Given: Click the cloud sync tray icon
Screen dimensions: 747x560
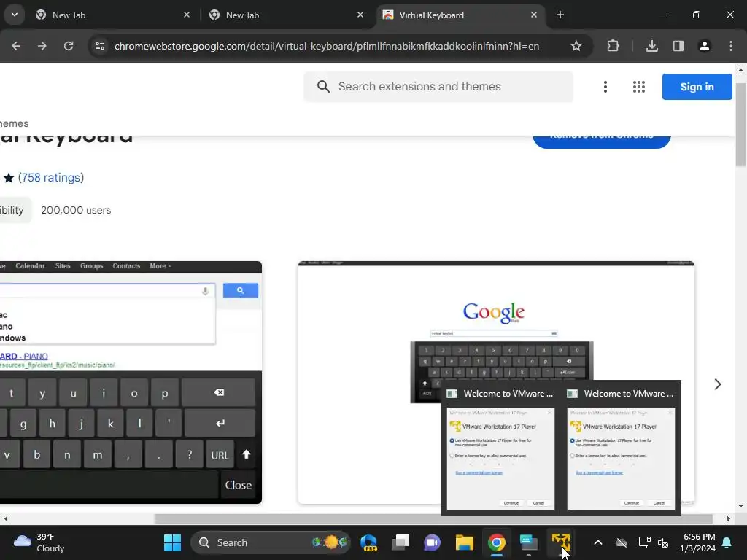Looking at the screenshot, I should pyautogui.click(x=622, y=542).
